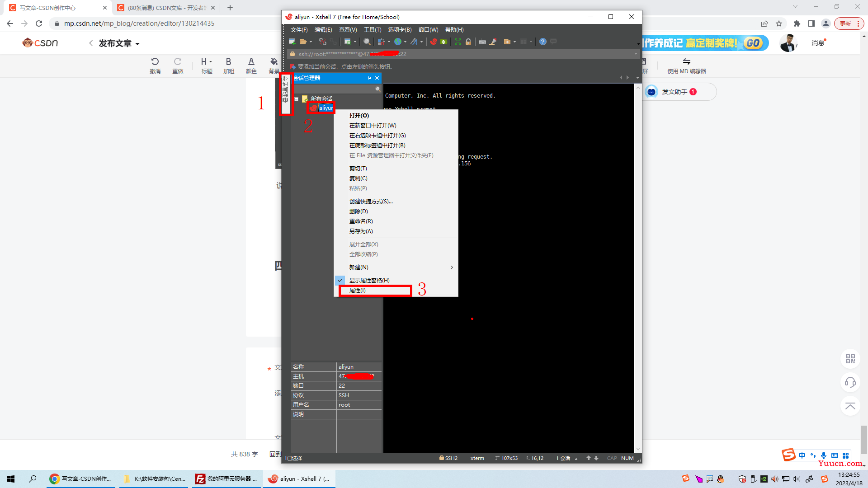This screenshot has height=488, width=868.
Task: Click the globe encoding toolbar icon
Action: coord(398,42)
